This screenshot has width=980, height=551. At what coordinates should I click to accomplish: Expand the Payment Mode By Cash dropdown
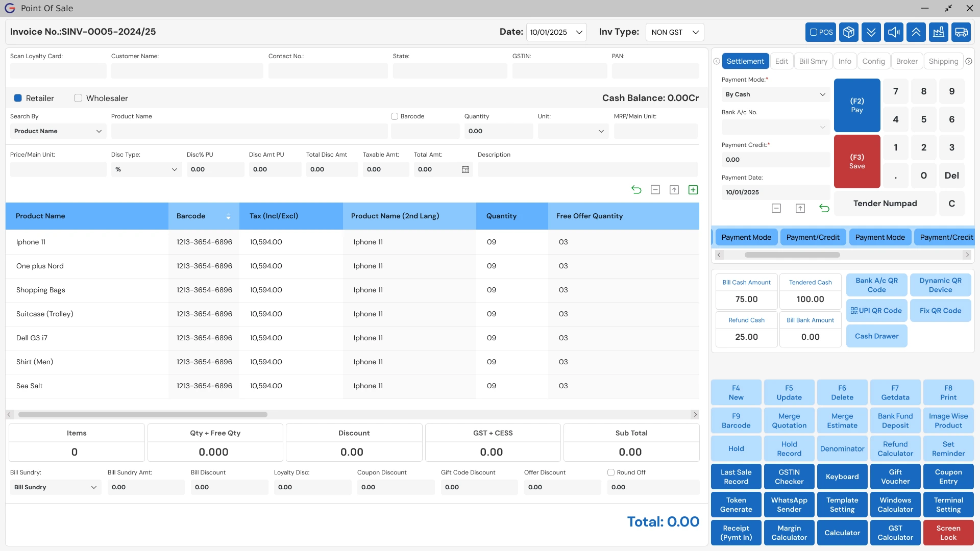tap(775, 94)
